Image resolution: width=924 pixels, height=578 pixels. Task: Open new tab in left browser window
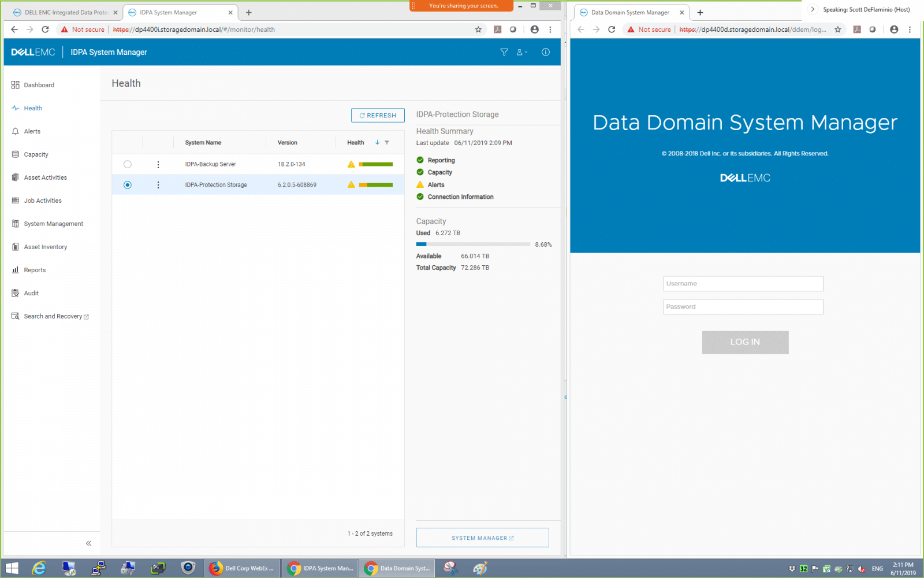(x=249, y=12)
